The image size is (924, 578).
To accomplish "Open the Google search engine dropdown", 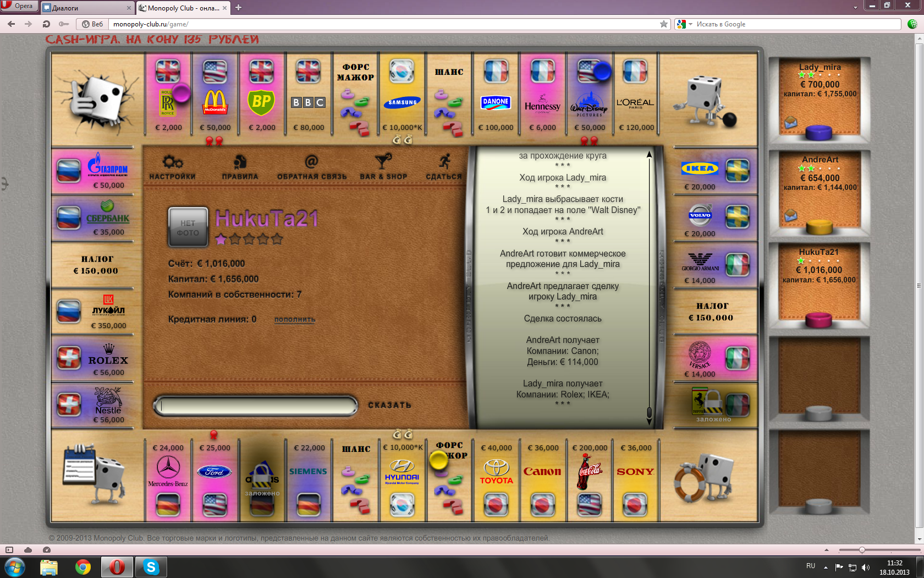I will [684, 24].
